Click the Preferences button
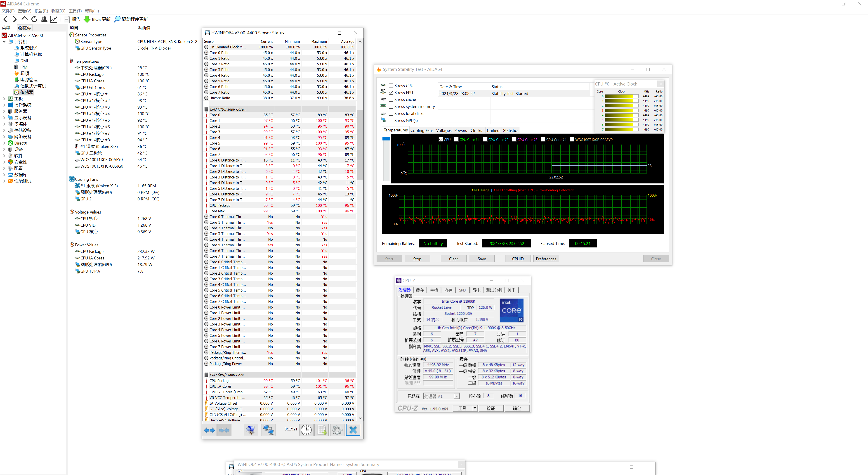This screenshot has width=868, height=475. (x=546, y=259)
